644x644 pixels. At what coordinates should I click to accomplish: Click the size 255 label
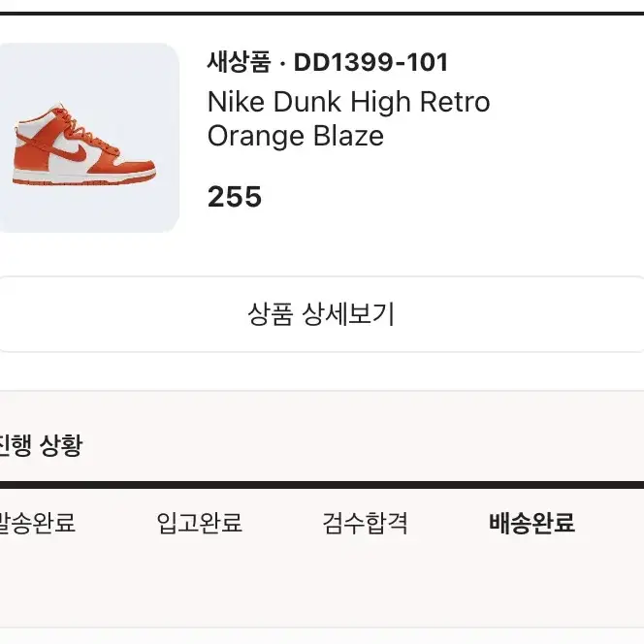click(x=235, y=196)
